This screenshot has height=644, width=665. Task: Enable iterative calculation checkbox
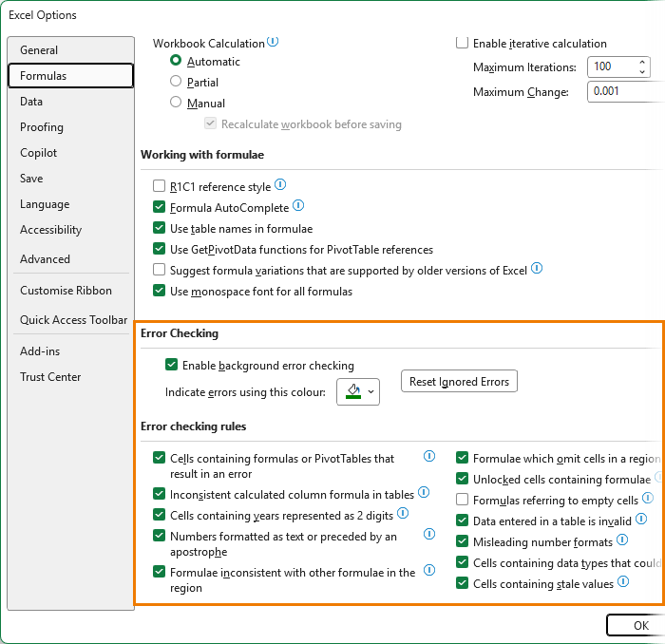pos(462,43)
